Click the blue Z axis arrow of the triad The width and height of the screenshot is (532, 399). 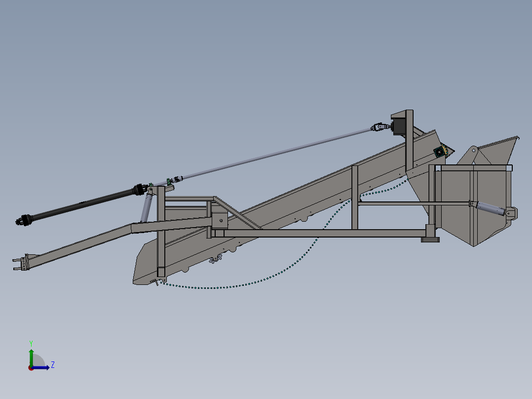41,367
